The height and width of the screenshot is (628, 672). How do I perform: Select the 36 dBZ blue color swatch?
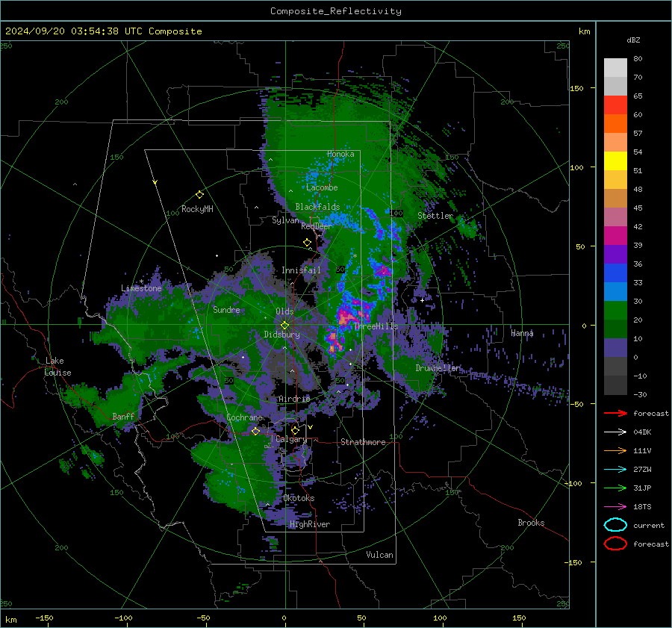tap(615, 273)
